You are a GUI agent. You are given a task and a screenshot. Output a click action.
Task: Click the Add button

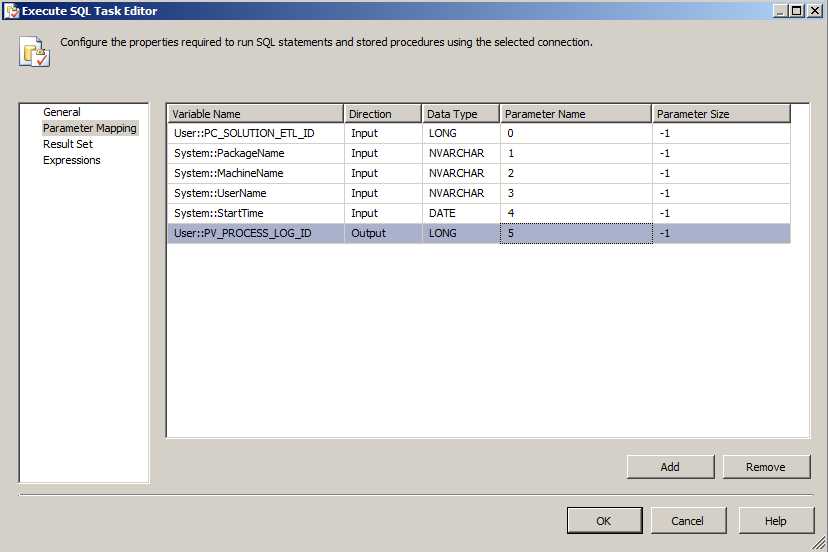(670, 467)
